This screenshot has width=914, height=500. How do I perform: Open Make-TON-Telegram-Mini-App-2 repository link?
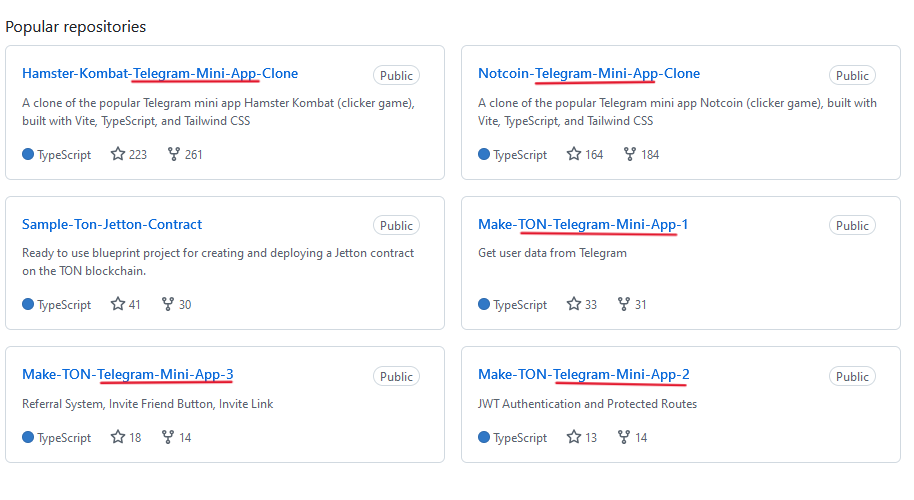pos(583,374)
